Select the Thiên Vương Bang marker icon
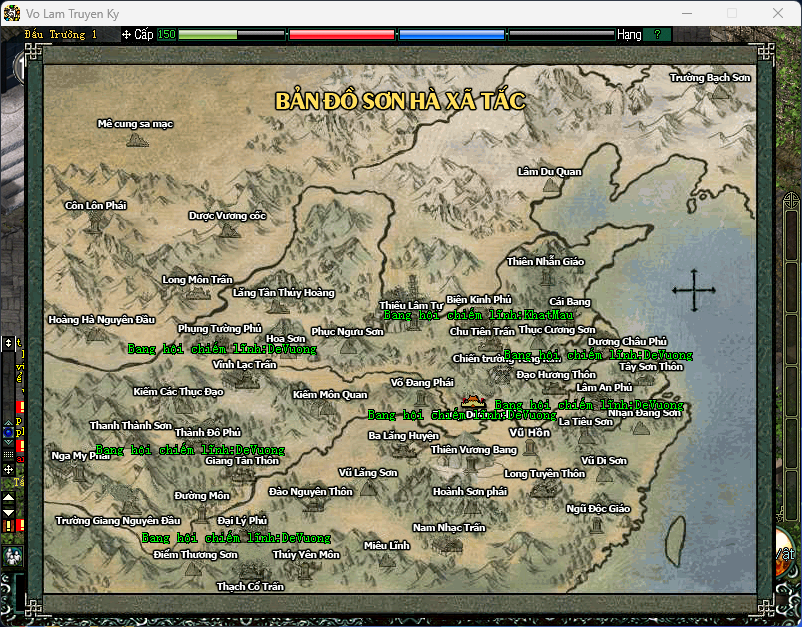Screen dimensions: 802x627 tap(470, 464)
